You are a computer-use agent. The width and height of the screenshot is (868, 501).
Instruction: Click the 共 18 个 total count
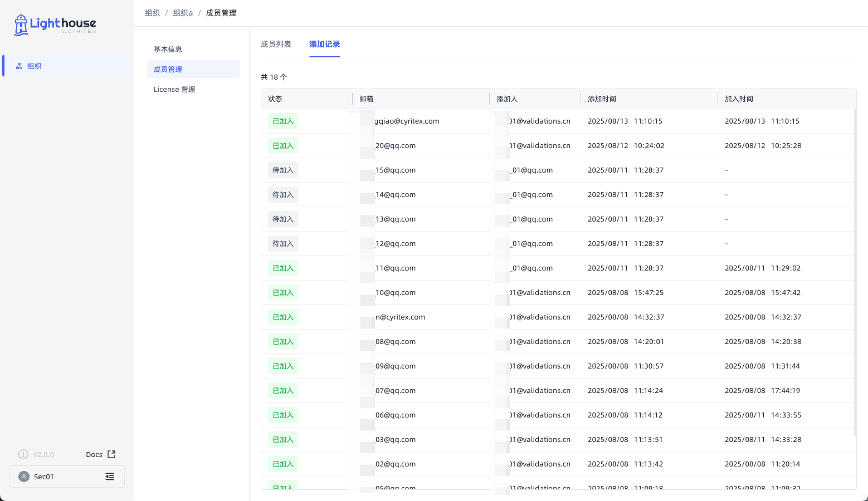click(274, 77)
